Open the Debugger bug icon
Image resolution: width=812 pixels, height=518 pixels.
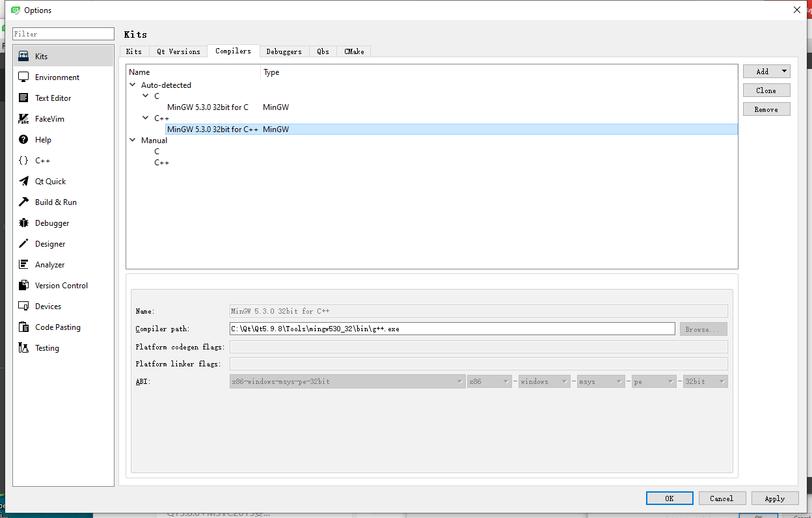[x=24, y=223]
